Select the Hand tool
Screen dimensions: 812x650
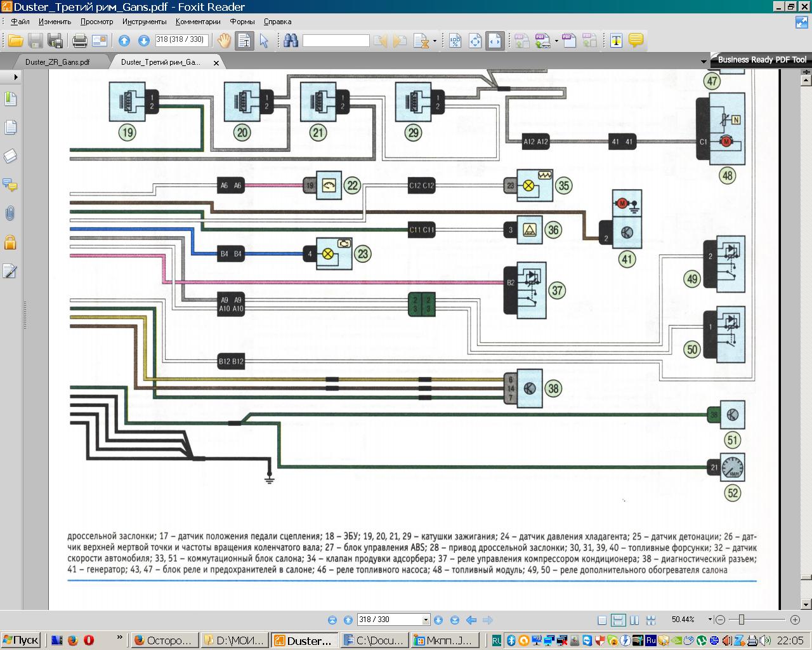point(224,41)
